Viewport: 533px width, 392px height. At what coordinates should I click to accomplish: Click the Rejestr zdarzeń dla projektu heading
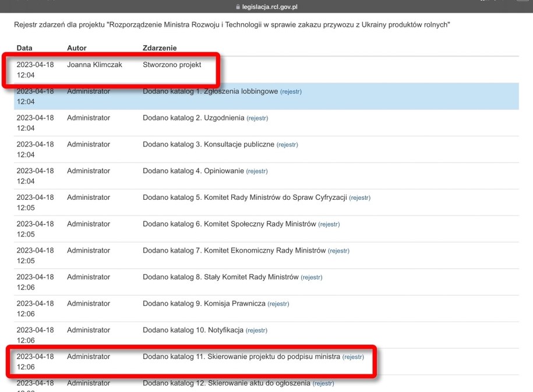pyautogui.click(x=231, y=26)
